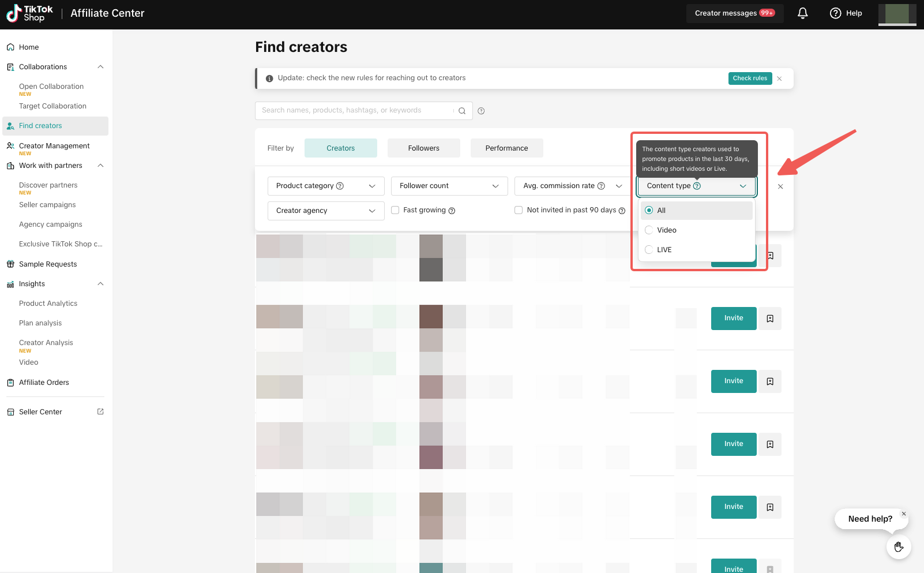Click the Check rules button
This screenshot has height=573, width=924.
[x=750, y=78]
